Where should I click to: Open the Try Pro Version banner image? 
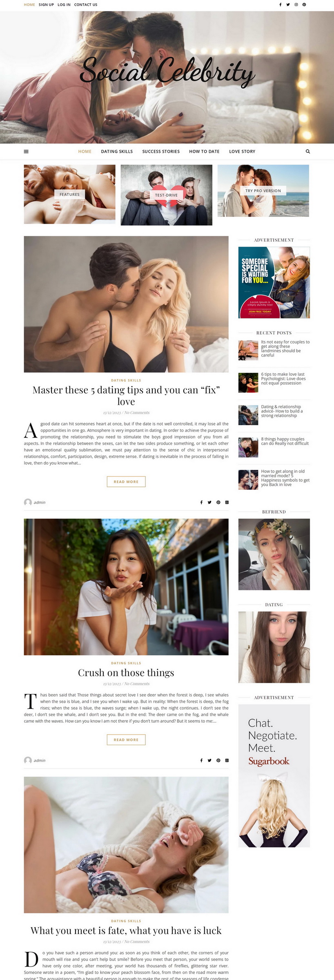point(263,191)
